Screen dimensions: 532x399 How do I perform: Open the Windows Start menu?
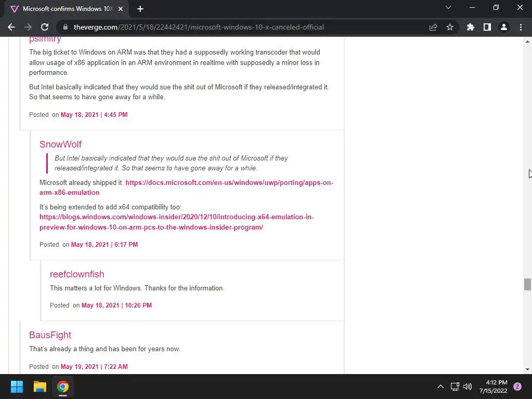[17, 387]
